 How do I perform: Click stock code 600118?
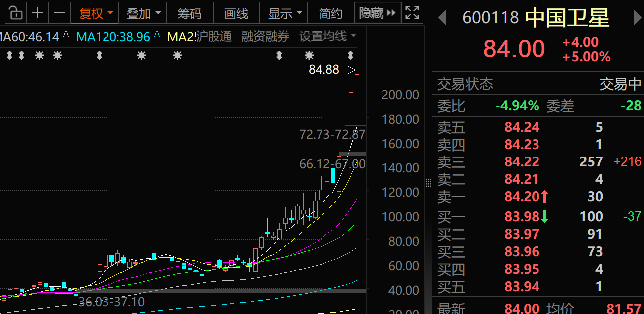[491, 18]
